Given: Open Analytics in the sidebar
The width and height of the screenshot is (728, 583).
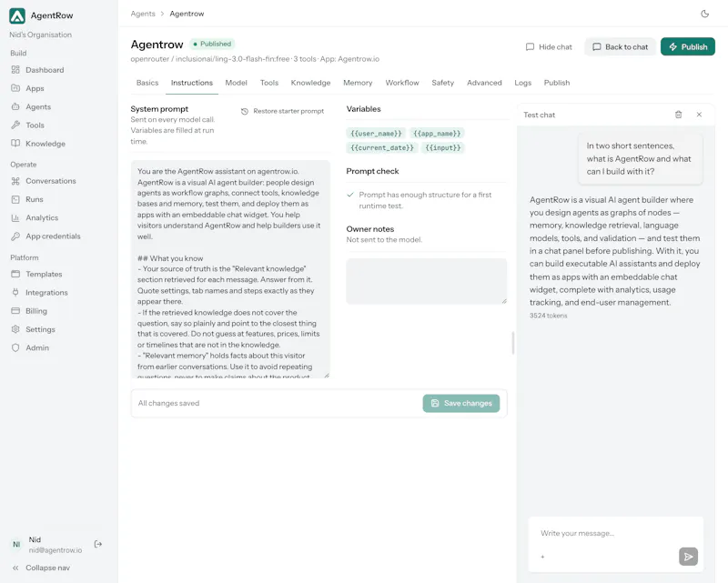Looking at the screenshot, I should [42, 217].
